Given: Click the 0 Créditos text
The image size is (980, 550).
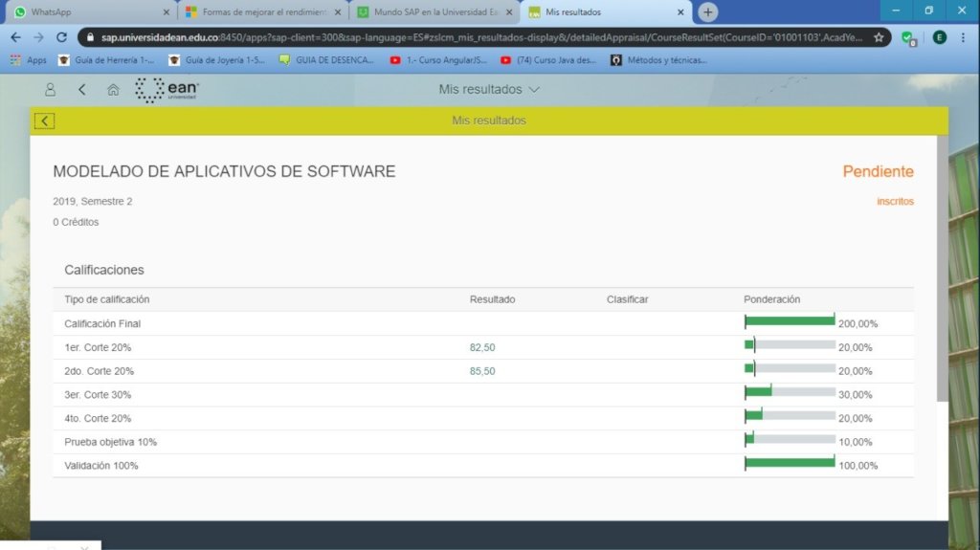Looking at the screenshot, I should coord(76,222).
